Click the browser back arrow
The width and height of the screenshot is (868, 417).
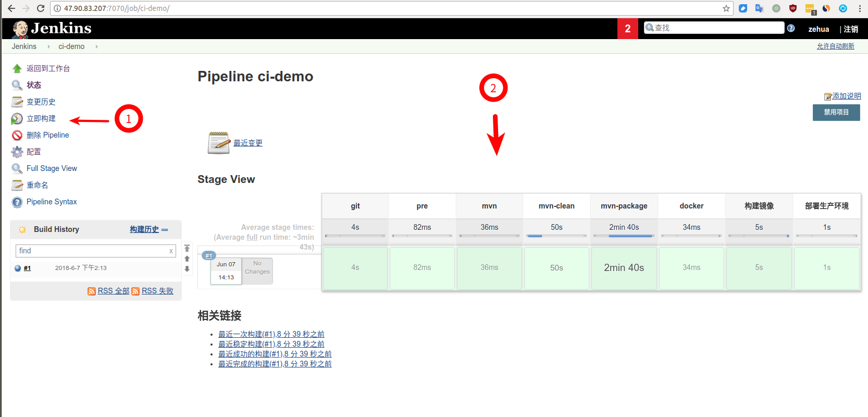coord(11,8)
